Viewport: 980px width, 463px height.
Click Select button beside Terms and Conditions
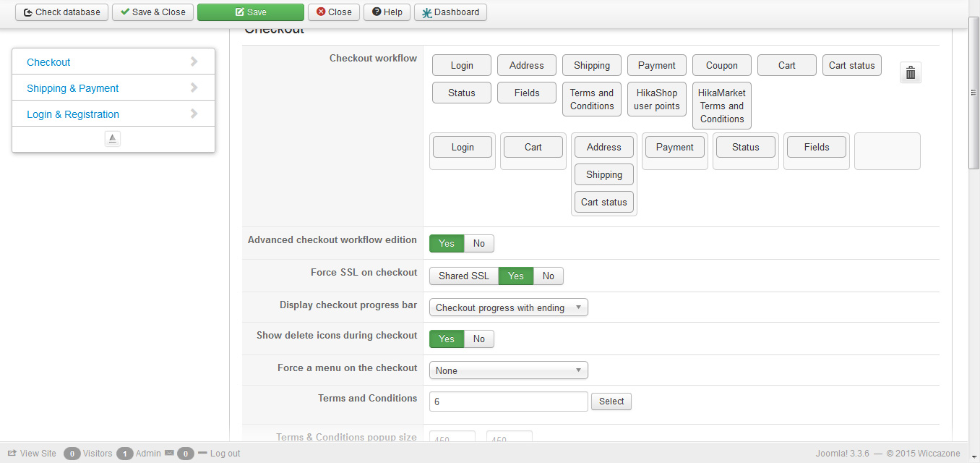coord(611,402)
